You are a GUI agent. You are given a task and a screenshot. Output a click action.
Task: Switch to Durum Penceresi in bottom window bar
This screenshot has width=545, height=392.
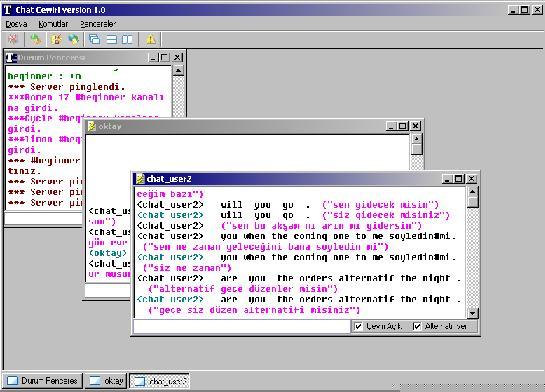(x=43, y=381)
